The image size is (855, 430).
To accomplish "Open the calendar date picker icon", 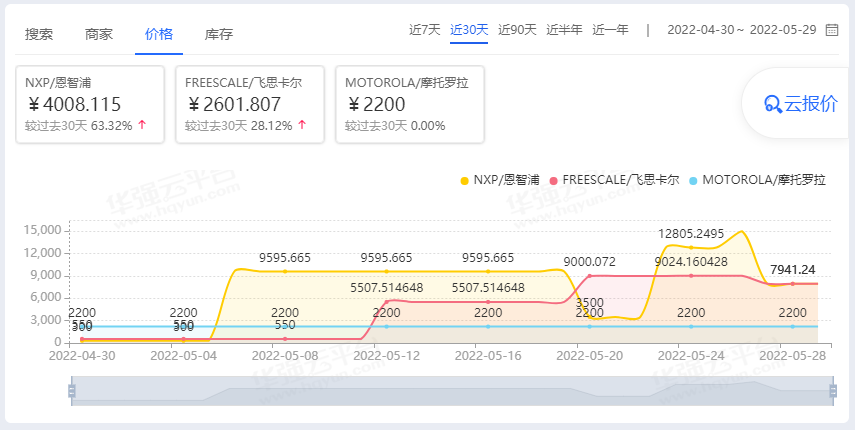I will pos(832,30).
